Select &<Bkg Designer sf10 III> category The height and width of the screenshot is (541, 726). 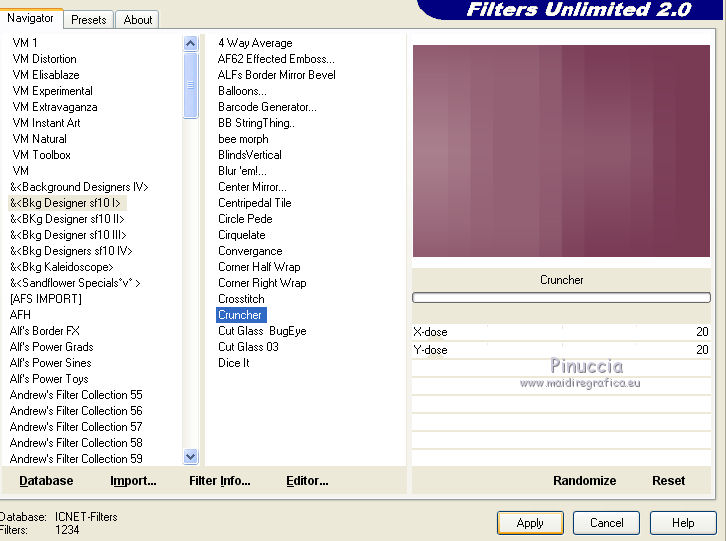(x=68, y=235)
